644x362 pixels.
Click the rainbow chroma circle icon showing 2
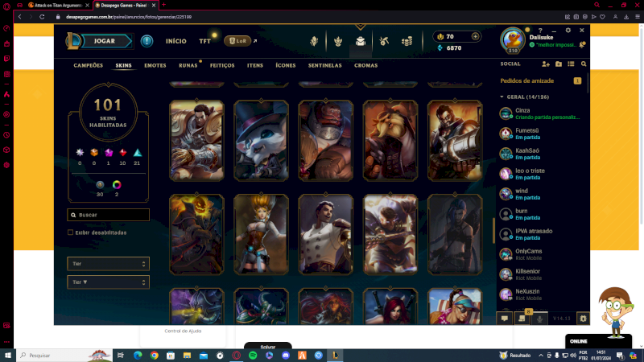(x=117, y=185)
